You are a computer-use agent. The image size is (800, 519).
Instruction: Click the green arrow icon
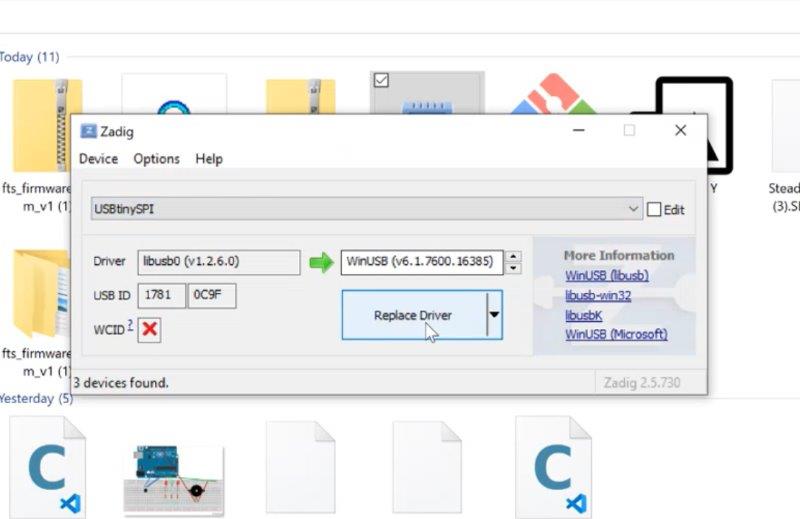click(x=321, y=262)
